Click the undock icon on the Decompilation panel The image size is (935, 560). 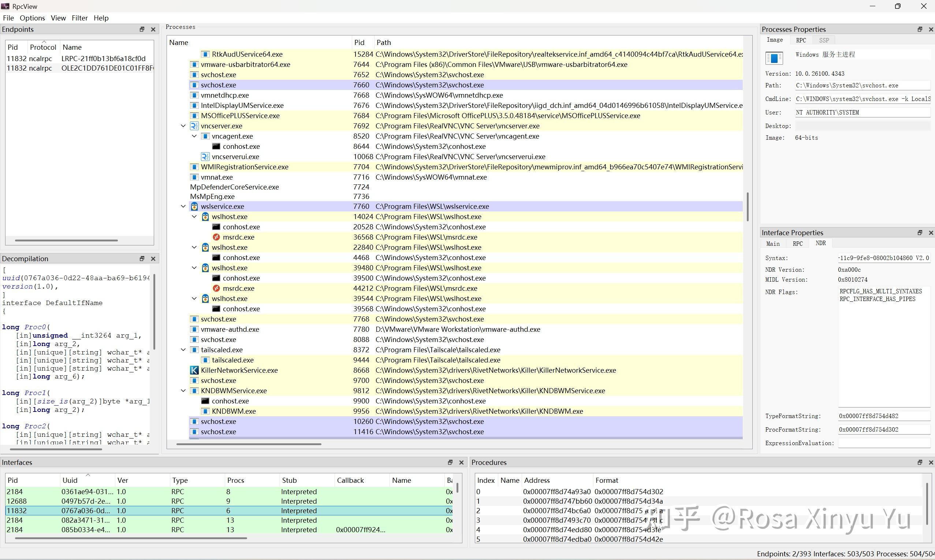click(142, 259)
